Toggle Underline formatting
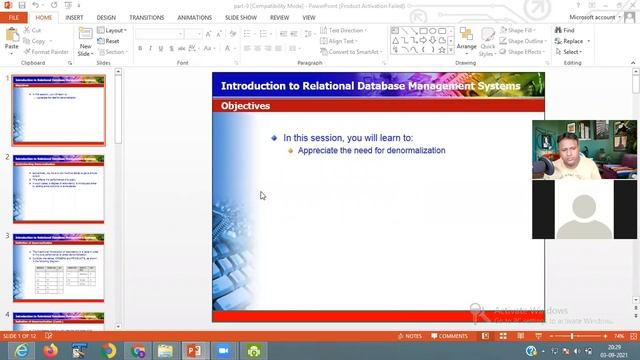 click(161, 49)
